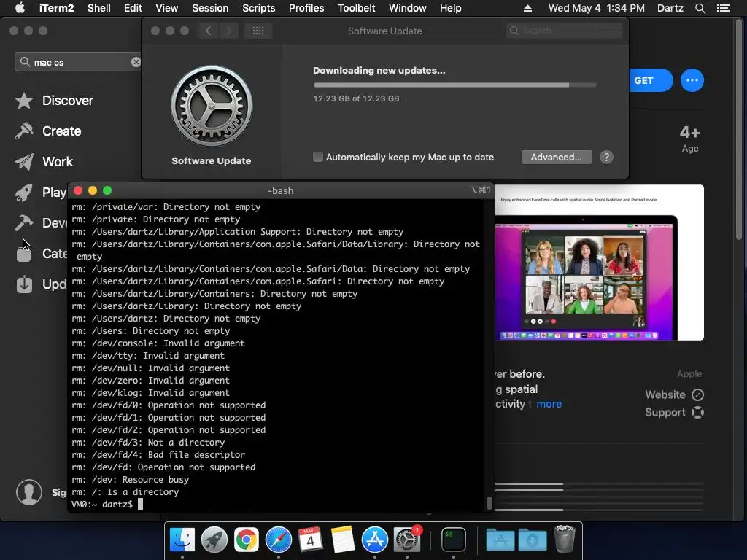Open Create in App Store sidebar
This screenshot has width=747, height=560.
(47, 131)
